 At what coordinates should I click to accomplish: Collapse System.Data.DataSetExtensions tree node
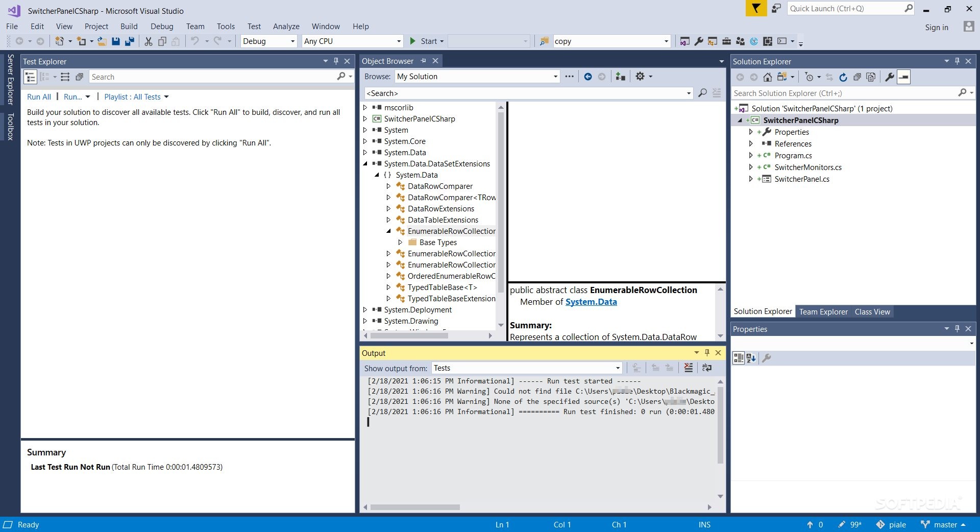click(365, 164)
